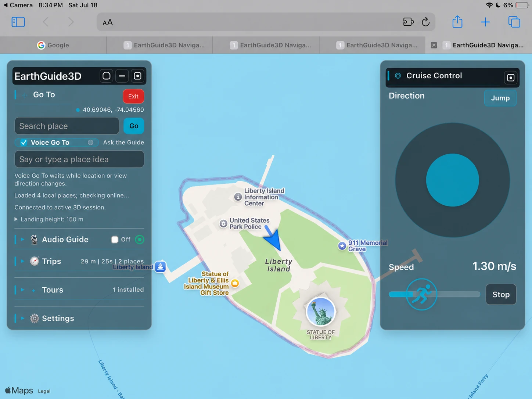Open the AA reader view options
532x399 pixels.
[108, 22]
